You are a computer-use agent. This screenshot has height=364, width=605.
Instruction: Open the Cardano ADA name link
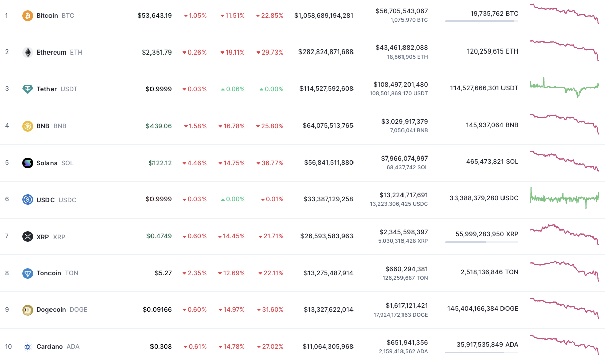[x=58, y=347]
